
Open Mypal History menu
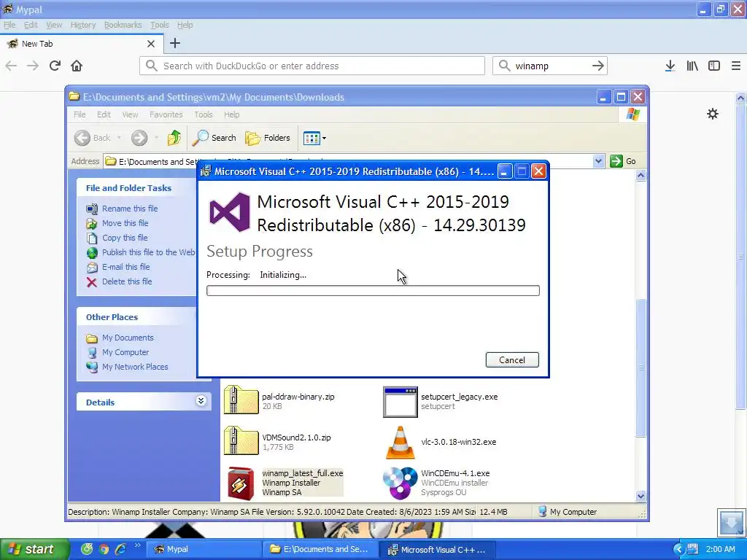(x=83, y=25)
